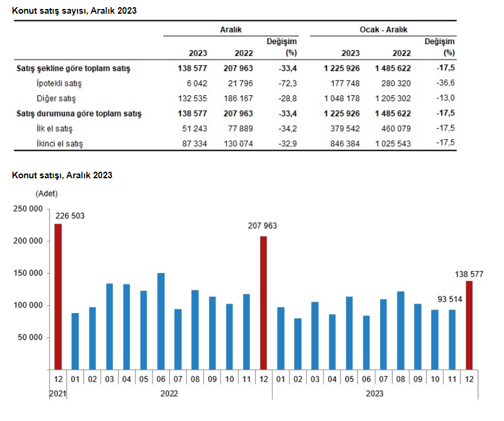This screenshot has width=504, height=421.
Task: Click the Diğer satış row label
Action: coord(55,98)
